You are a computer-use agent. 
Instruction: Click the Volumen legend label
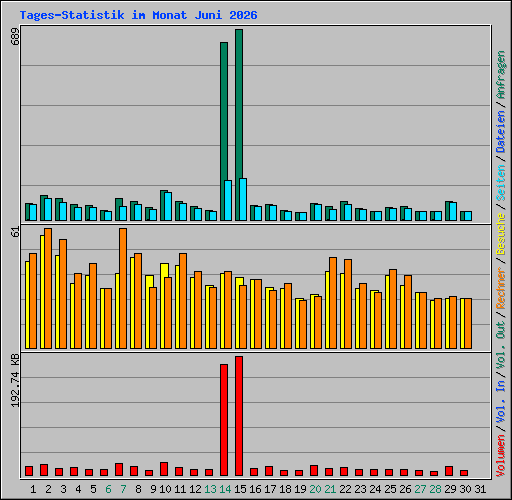click(501, 456)
